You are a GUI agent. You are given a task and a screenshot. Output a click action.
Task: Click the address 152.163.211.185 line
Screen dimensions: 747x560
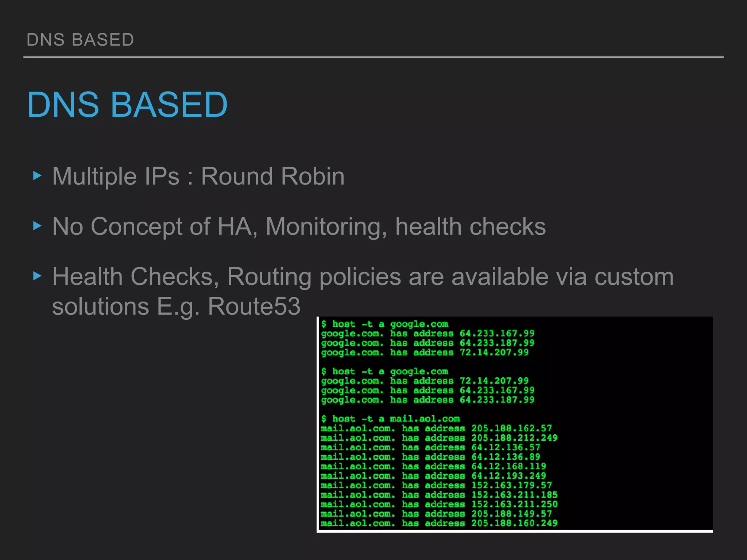514,494
